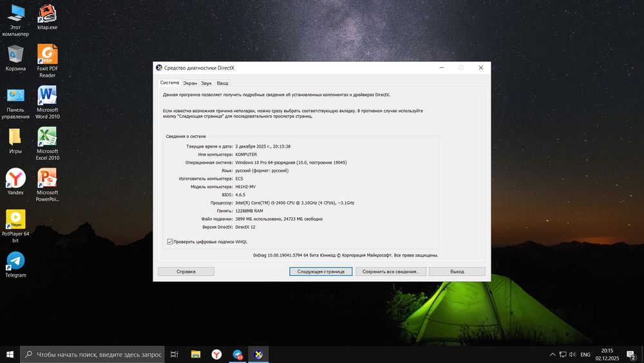The image size is (644, 363).
Task: Click the Windows 10 Pro operating system value
Action: tap(291, 162)
